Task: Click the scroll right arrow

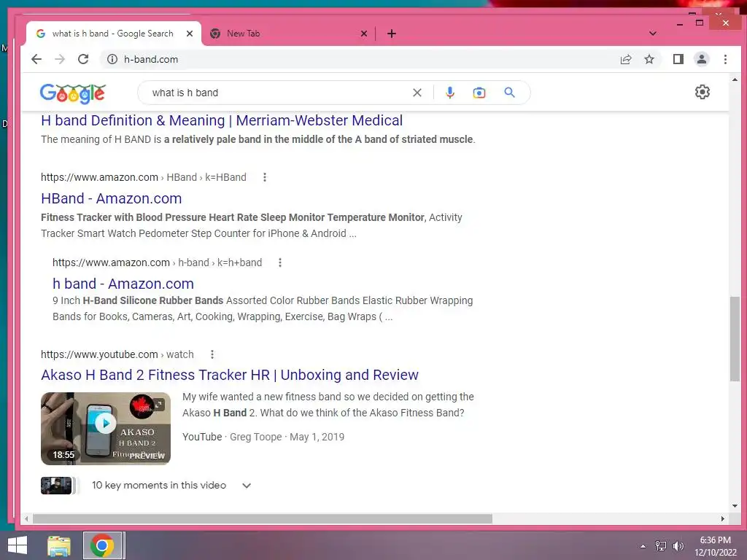Action: 723,518
